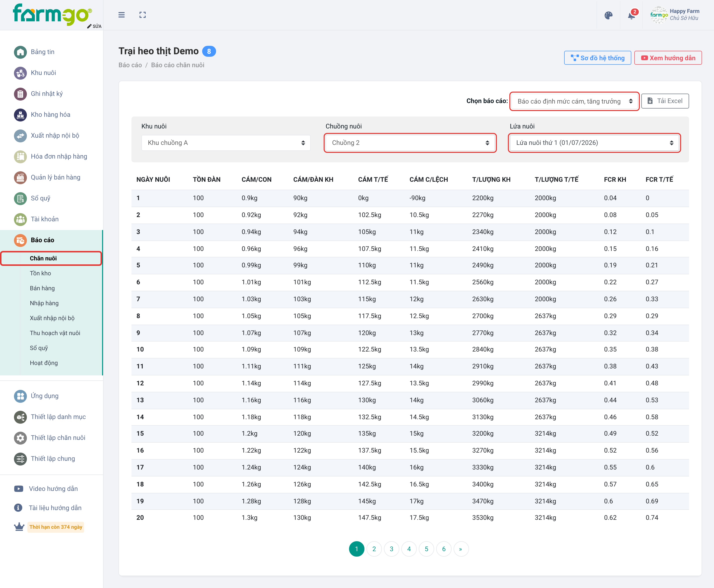Open the Chuồng nuôi dropdown
Viewport: 714px width, 588px height.
[410, 143]
